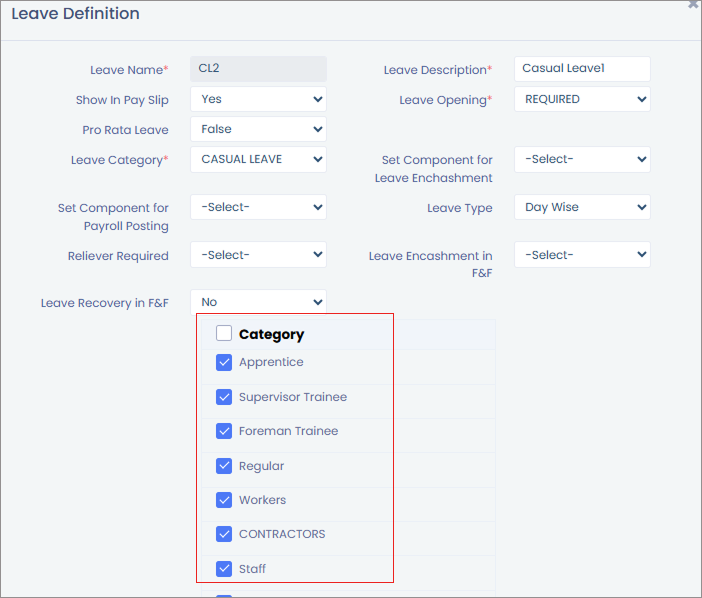Open the Reliever Required dropdown
The image size is (702, 598).
[258, 255]
